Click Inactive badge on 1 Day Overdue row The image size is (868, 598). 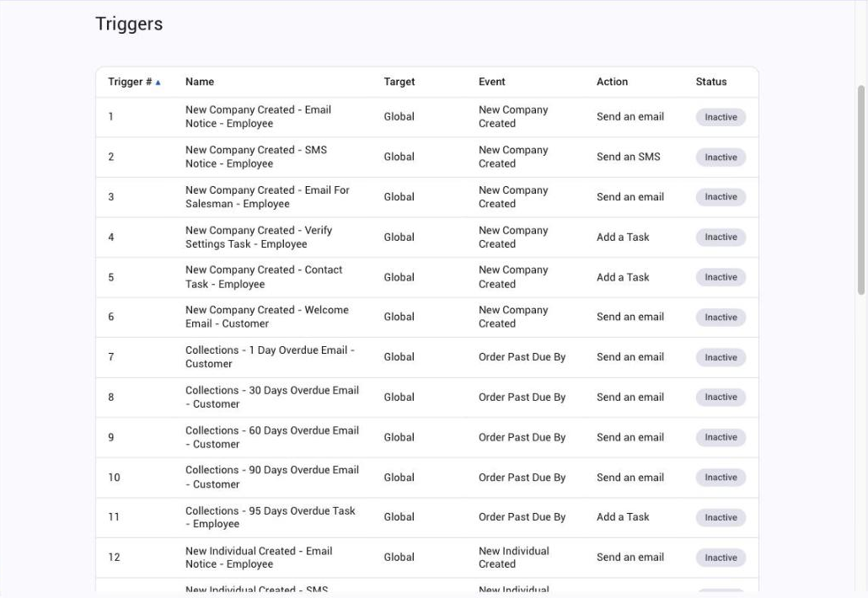coord(721,357)
